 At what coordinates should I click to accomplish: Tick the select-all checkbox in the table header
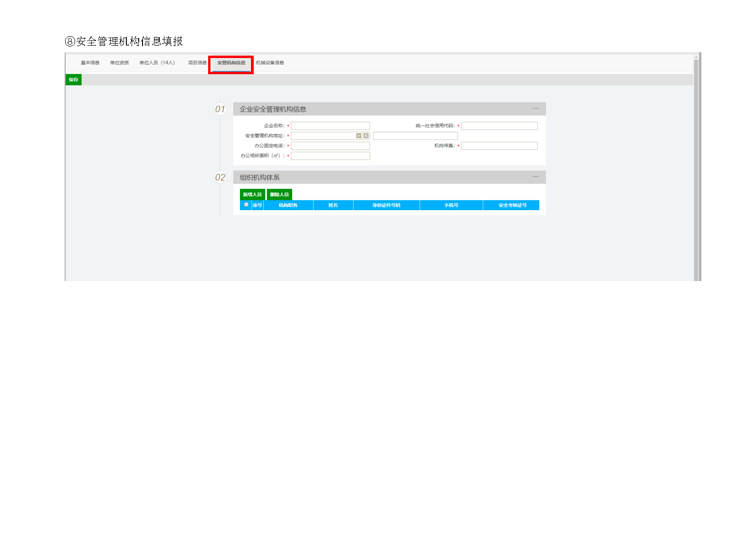[x=246, y=204]
